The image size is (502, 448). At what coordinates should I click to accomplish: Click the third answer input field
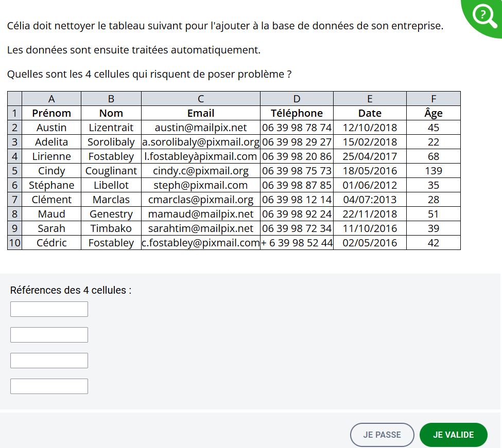[49, 360]
